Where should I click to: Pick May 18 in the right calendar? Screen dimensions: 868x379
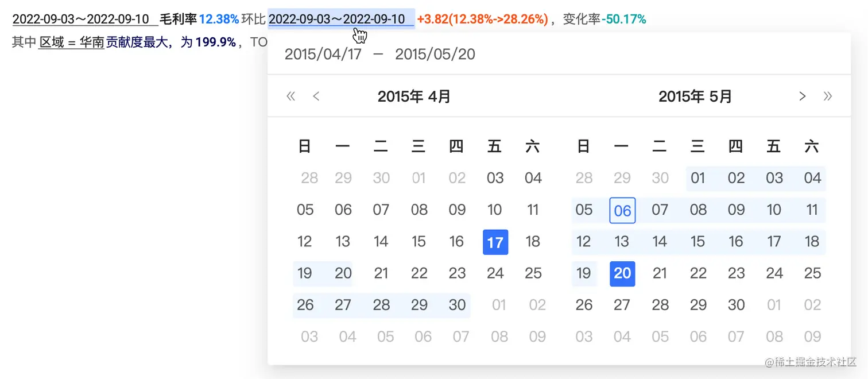[x=812, y=242]
